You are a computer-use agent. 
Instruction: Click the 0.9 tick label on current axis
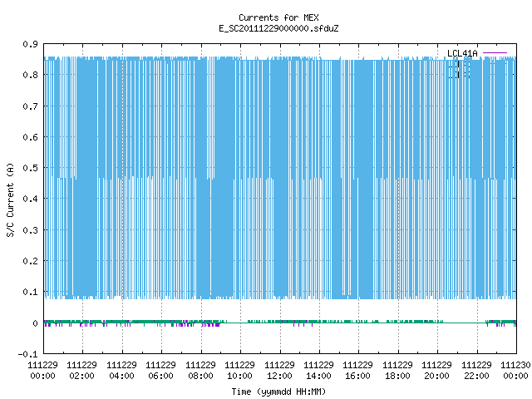[30, 44]
